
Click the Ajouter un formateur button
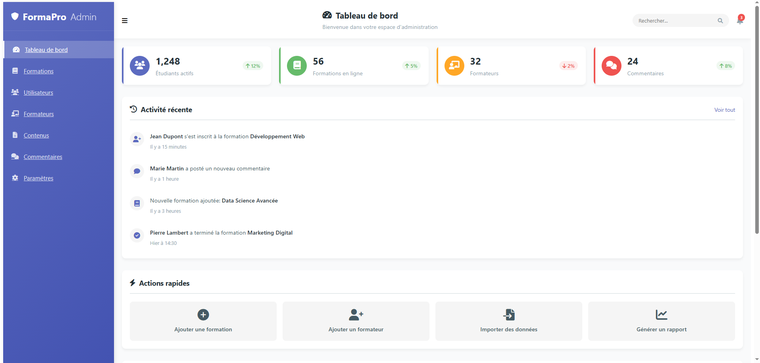(356, 321)
